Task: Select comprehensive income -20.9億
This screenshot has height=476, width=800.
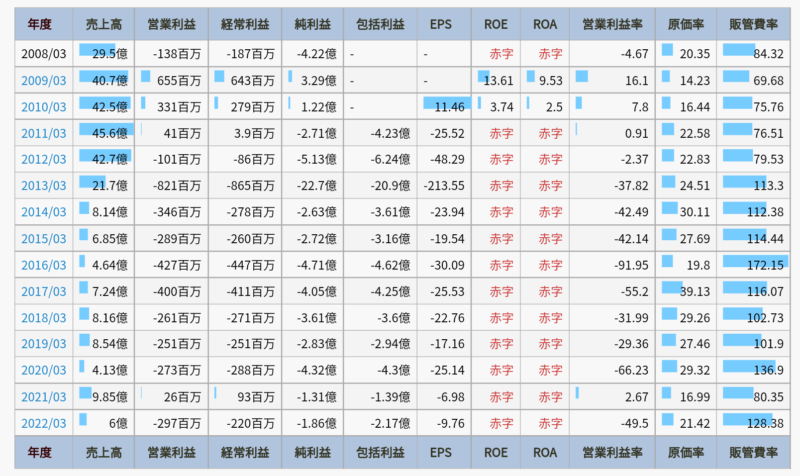Action: click(390, 186)
